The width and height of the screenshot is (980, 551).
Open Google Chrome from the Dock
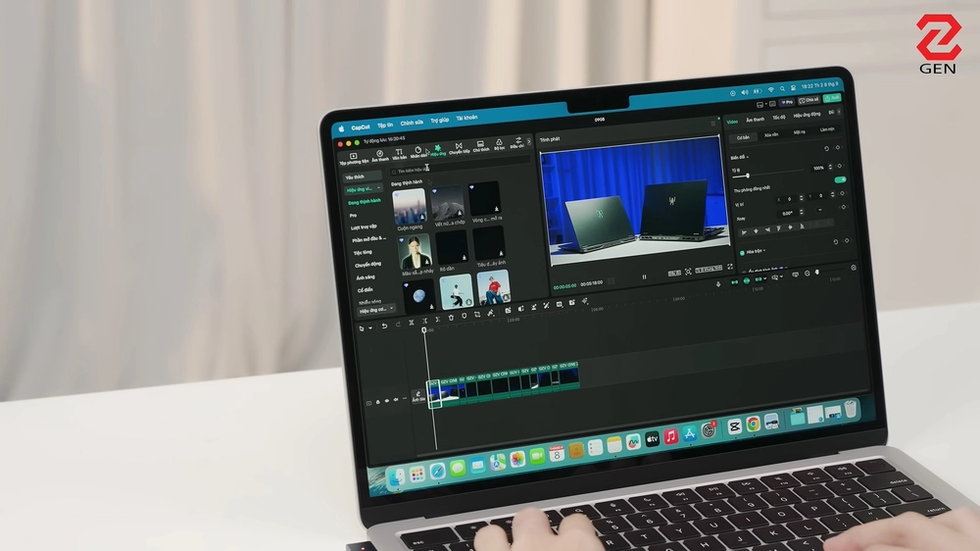pyautogui.click(x=753, y=425)
